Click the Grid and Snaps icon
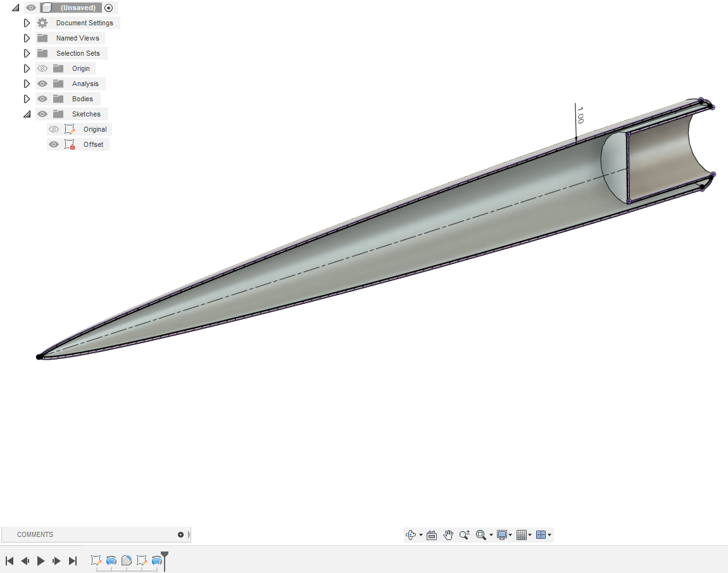 pyautogui.click(x=522, y=535)
